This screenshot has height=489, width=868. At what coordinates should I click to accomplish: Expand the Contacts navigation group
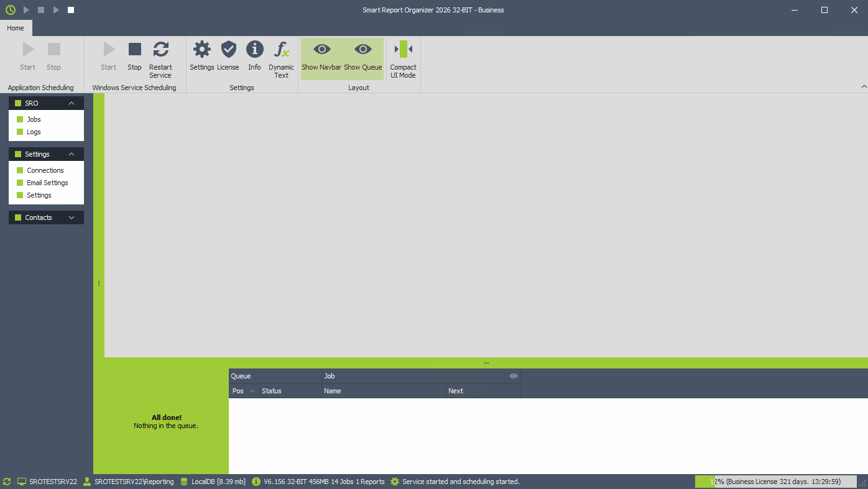[x=72, y=217]
